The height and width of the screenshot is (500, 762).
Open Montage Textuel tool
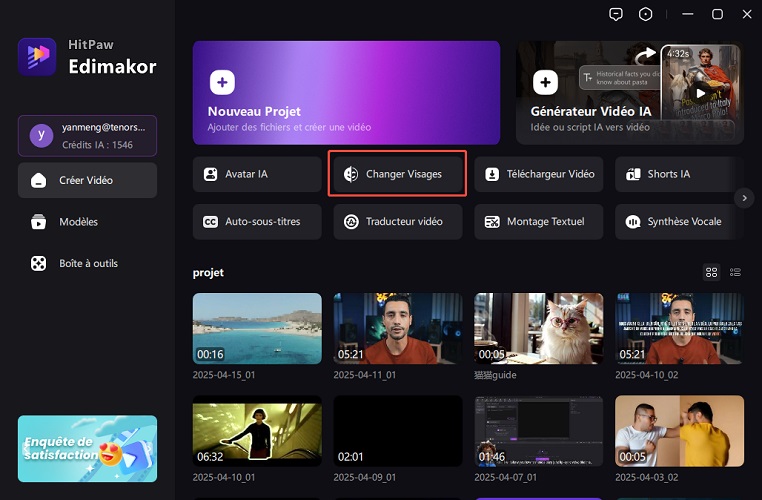click(539, 222)
